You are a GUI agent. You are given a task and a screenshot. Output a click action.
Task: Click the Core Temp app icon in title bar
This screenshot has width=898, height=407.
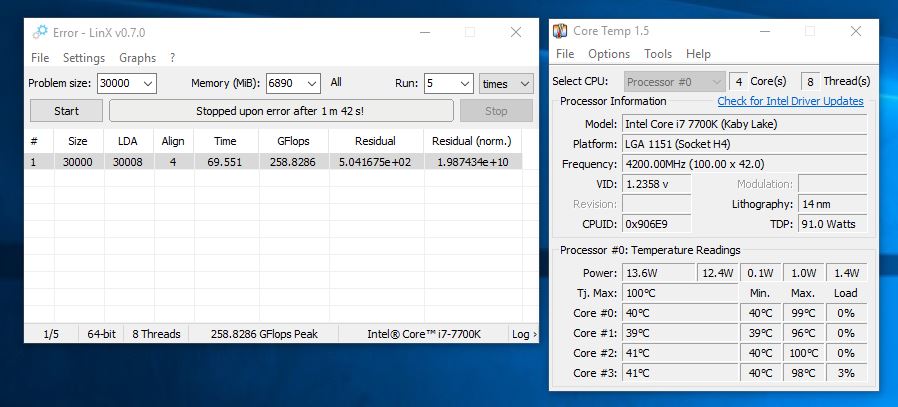pyautogui.click(x=560, y=31)
